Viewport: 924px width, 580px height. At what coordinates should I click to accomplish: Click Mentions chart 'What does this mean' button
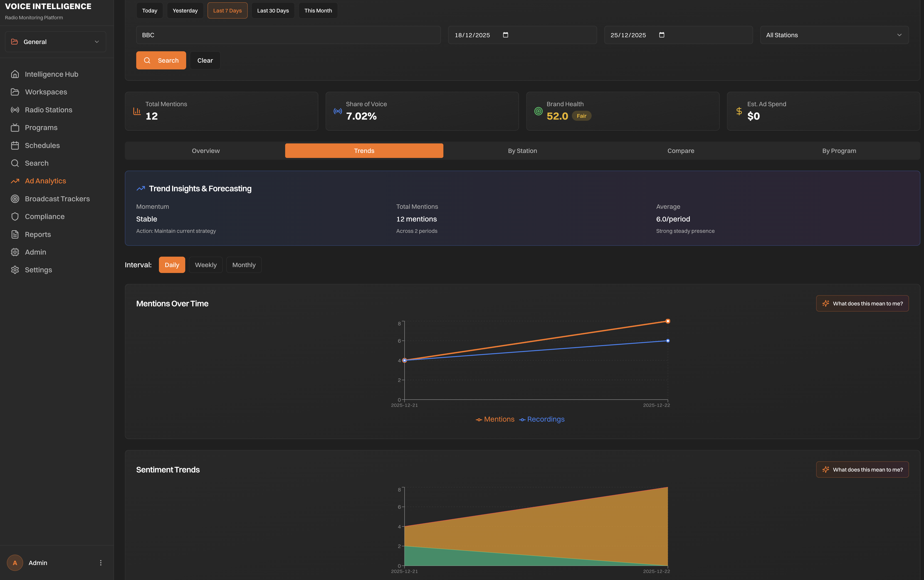[x=862, y=303]
